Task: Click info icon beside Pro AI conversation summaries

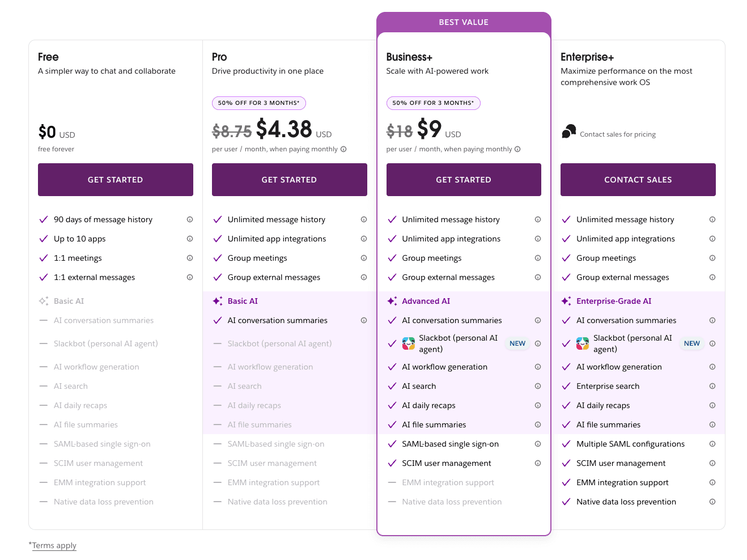Action: click(x=364, y=320)
